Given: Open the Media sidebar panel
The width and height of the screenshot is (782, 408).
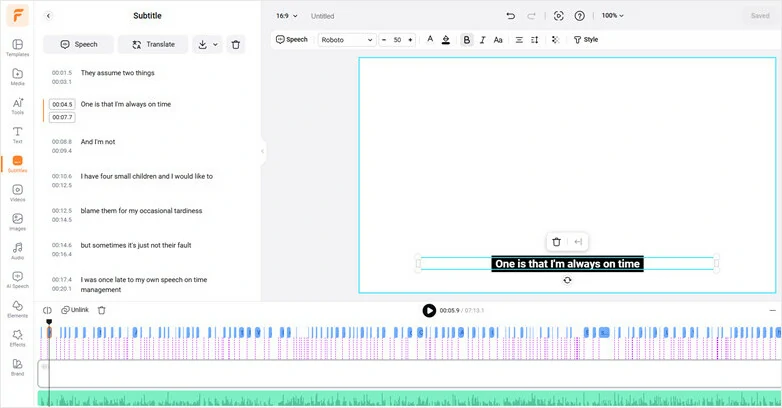Looking at the screenshot, I should [17, 77].
